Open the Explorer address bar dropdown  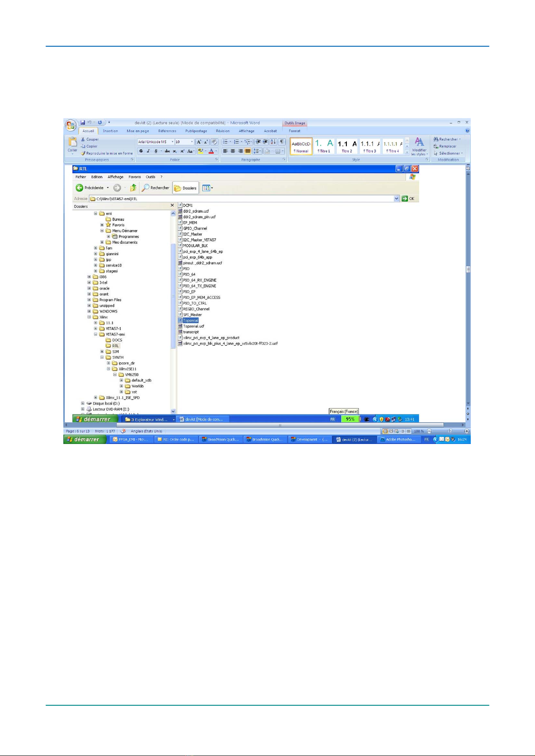pos(397,198)
